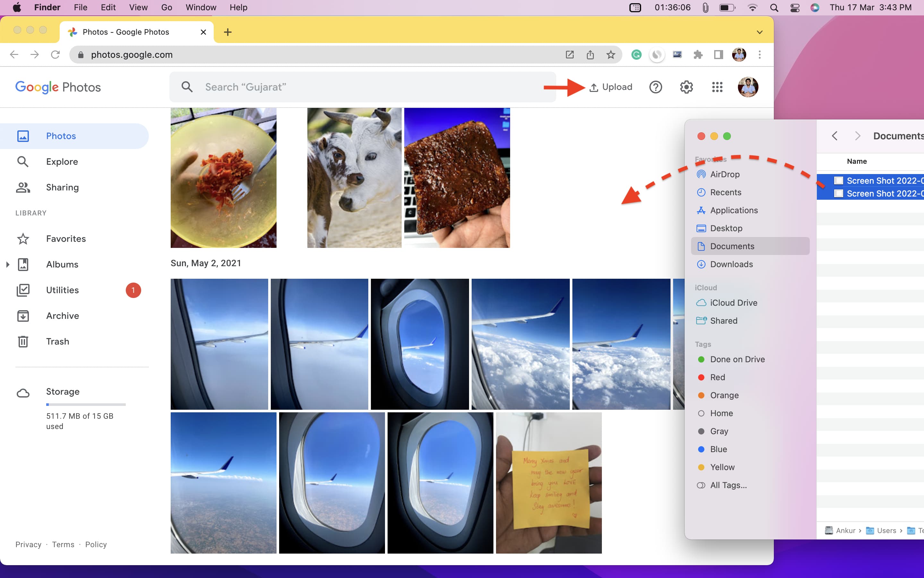Open the Go menu
Screen dimensions: 924x578
point(167,7)
